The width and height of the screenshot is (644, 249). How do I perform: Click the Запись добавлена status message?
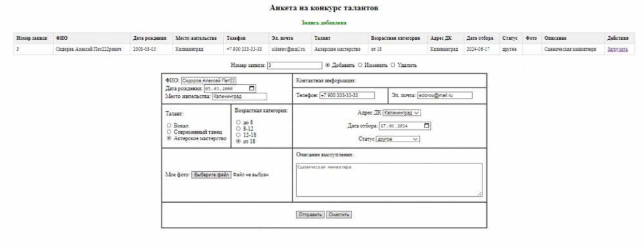(324, 23)
